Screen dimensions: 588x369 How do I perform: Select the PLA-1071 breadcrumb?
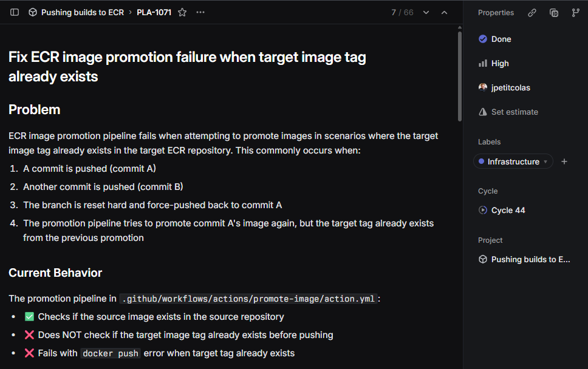click(154, 12)
